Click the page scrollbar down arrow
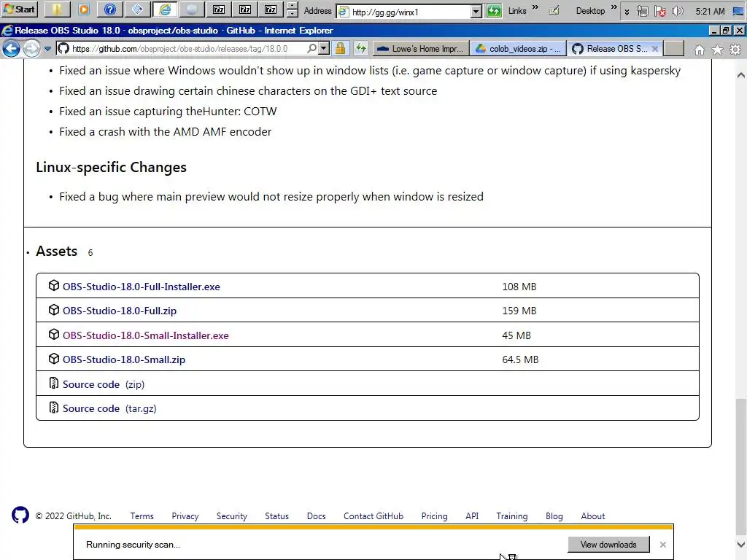 (x=741, y=544)
